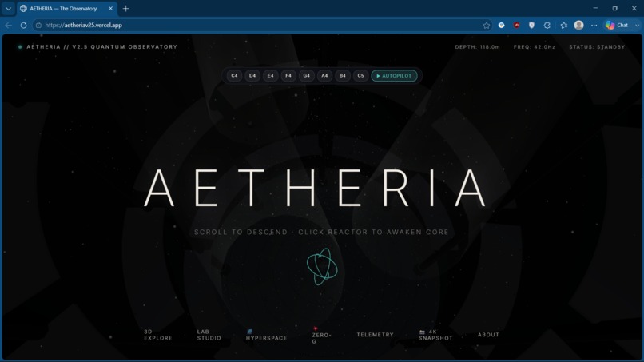The height and width of the screenshot is (362, 644).
Task: Open the Telemetry panel
Action: pos(375,335)
